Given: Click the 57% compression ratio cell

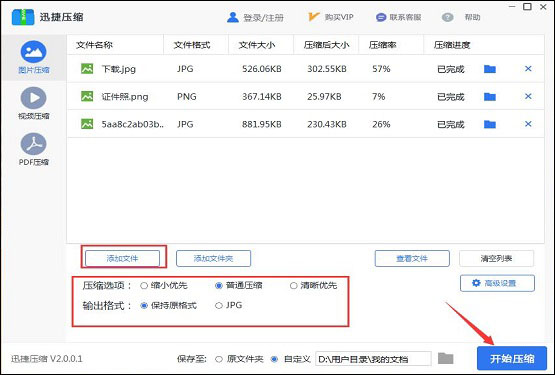Looking at the screenshot, I should (x=381, y=69).
